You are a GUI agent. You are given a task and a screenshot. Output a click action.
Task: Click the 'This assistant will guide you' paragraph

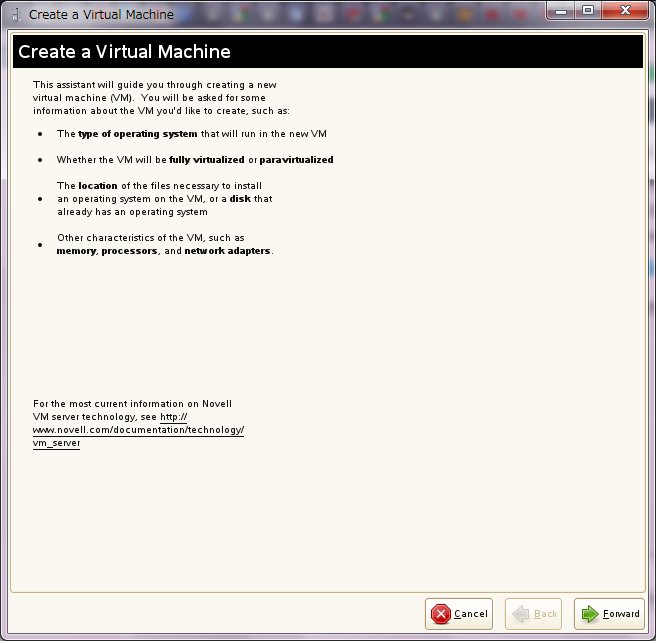pos(161,97)
